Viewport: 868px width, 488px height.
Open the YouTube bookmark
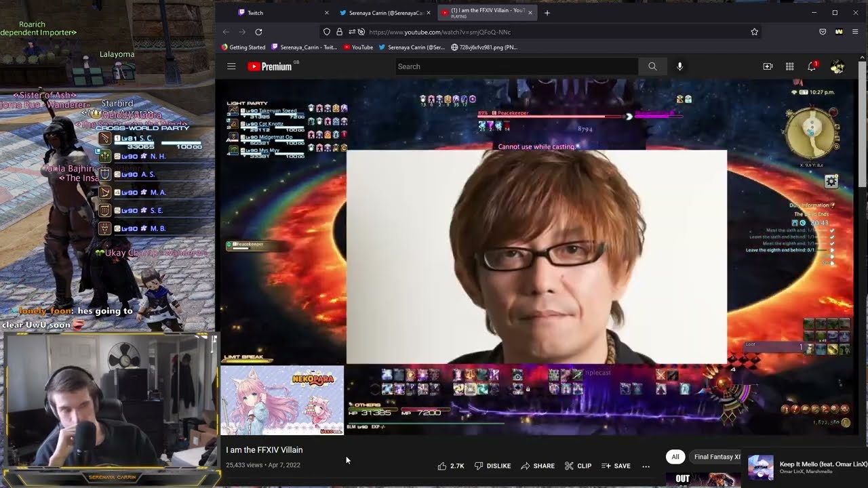coord(358,47)
